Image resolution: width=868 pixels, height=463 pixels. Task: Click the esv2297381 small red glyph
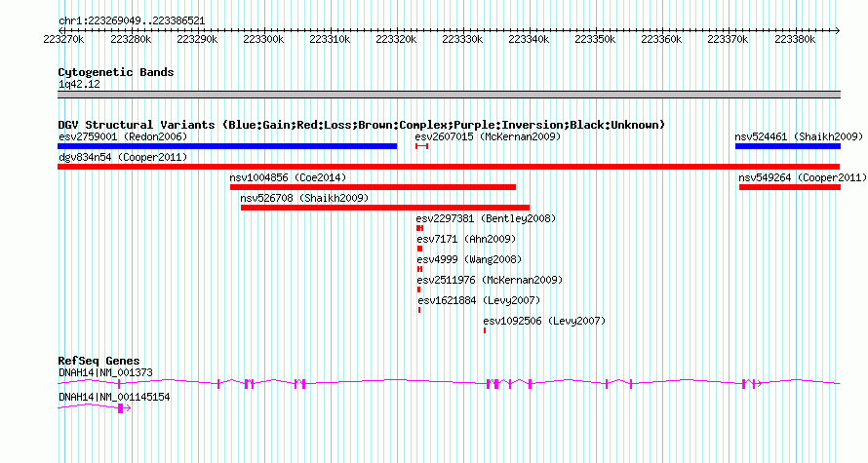point(420,228)
